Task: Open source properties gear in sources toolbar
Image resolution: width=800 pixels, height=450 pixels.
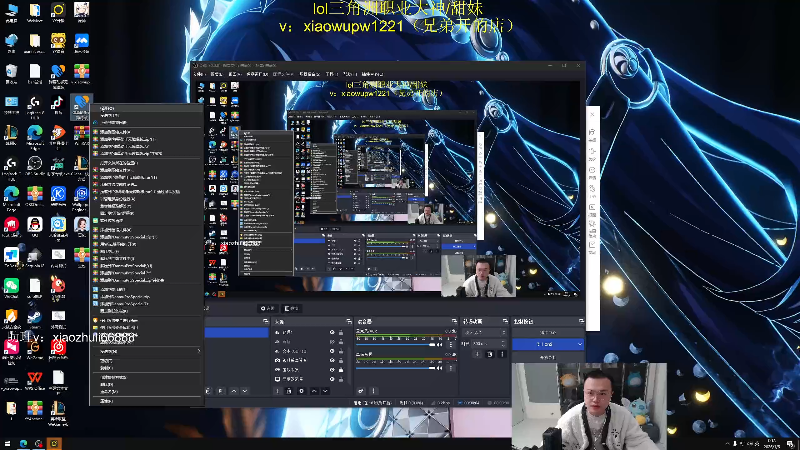Action: 301,391
